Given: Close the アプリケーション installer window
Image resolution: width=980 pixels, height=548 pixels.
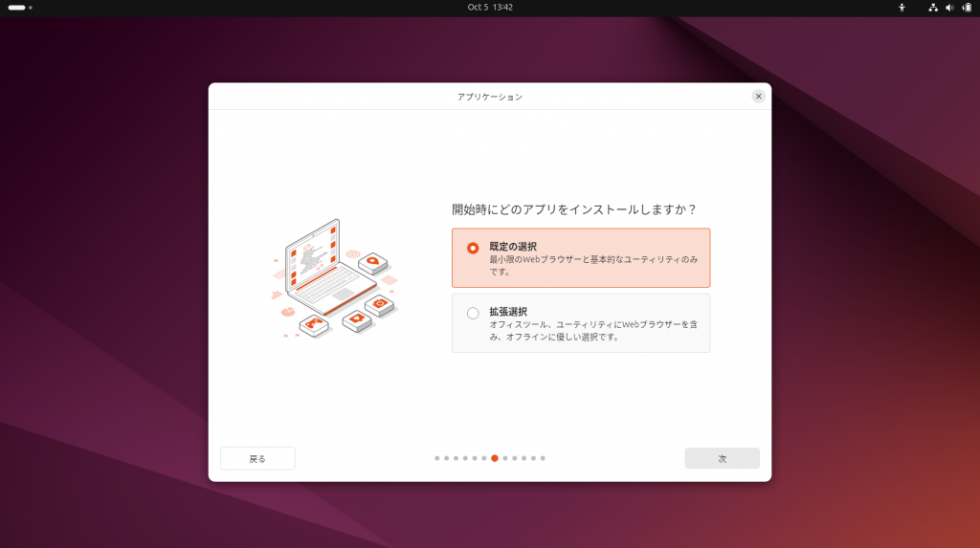Looking at the screenshot, I should [x=758, y=97].
